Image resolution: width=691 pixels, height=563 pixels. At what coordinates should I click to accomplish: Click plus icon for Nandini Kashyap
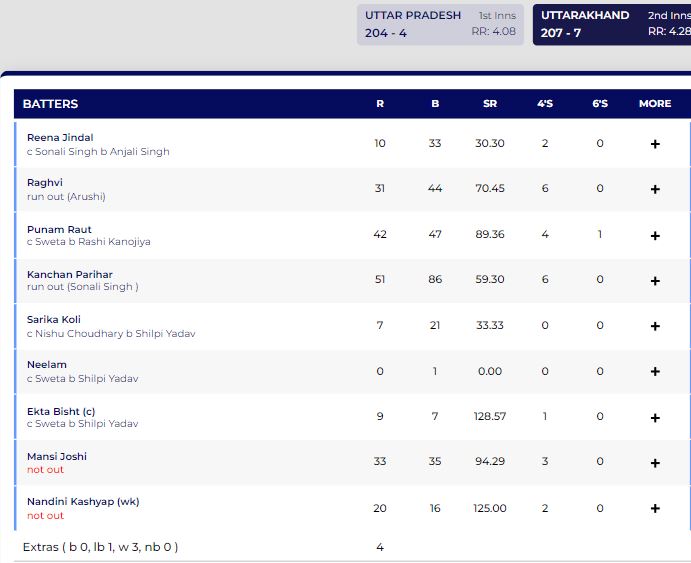(x=655, y=508)
